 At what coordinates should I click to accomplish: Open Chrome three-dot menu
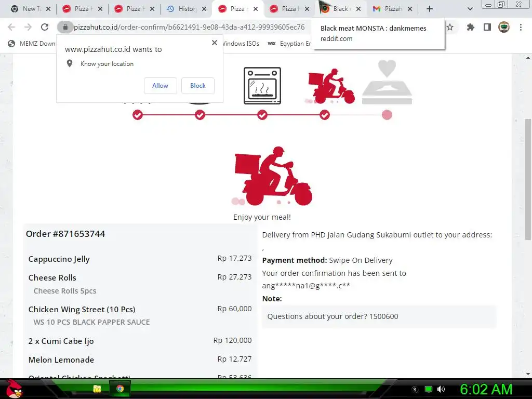(521, 27)
